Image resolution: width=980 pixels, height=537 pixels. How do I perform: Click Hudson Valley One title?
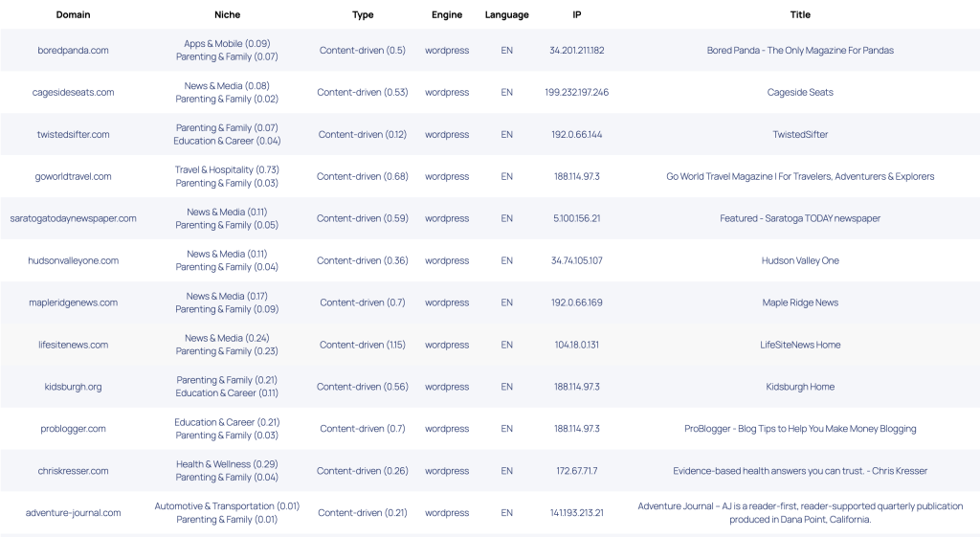(800, 260)
